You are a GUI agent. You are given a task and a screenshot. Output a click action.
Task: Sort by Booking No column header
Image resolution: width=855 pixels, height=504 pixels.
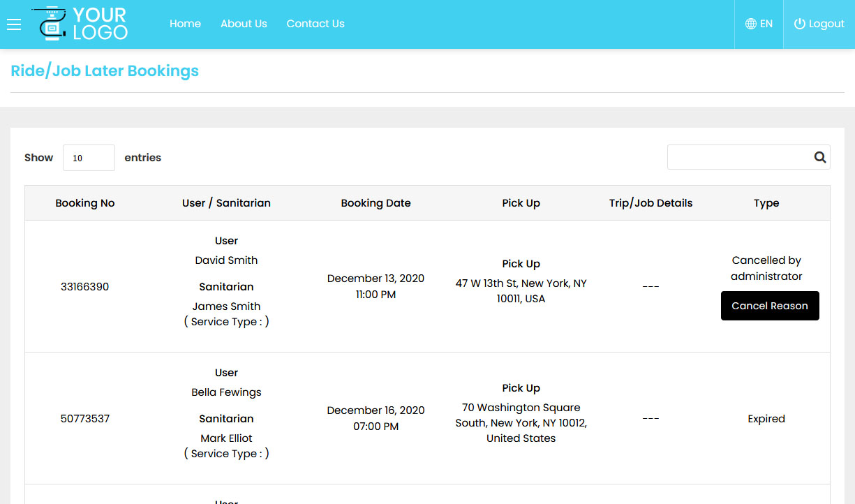(x=85, y=203)
